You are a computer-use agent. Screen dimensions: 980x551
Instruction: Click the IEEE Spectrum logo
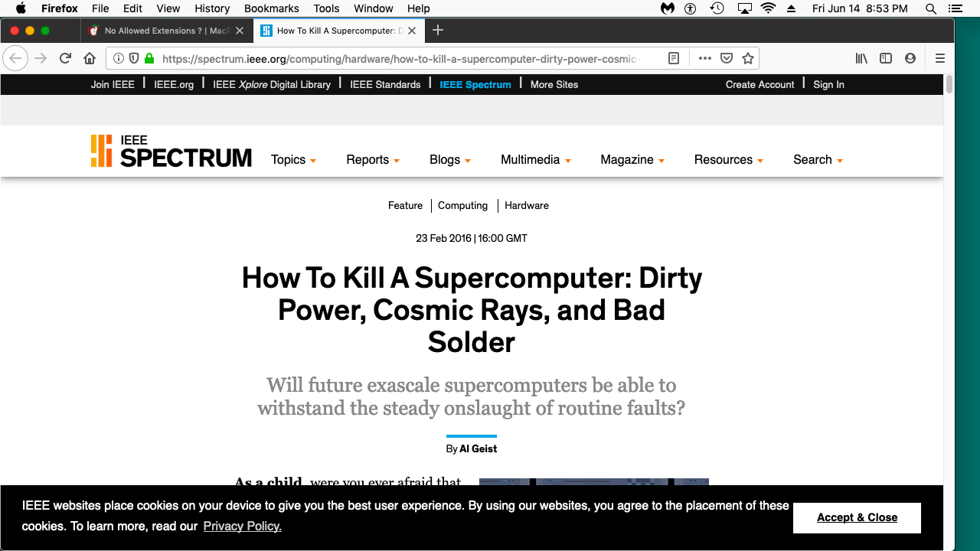point(171,151)
